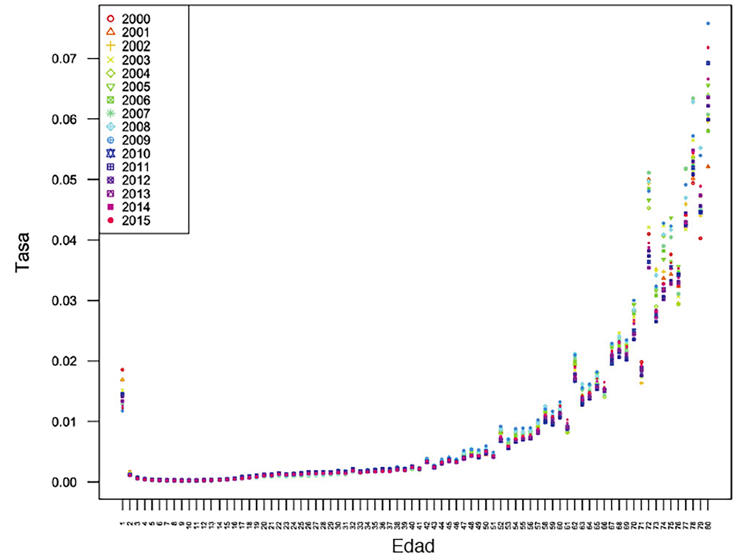Viewport: 740px width, 560px height.
Task: Click the asterisk marker for 2007
Action: tap(111, 114)
